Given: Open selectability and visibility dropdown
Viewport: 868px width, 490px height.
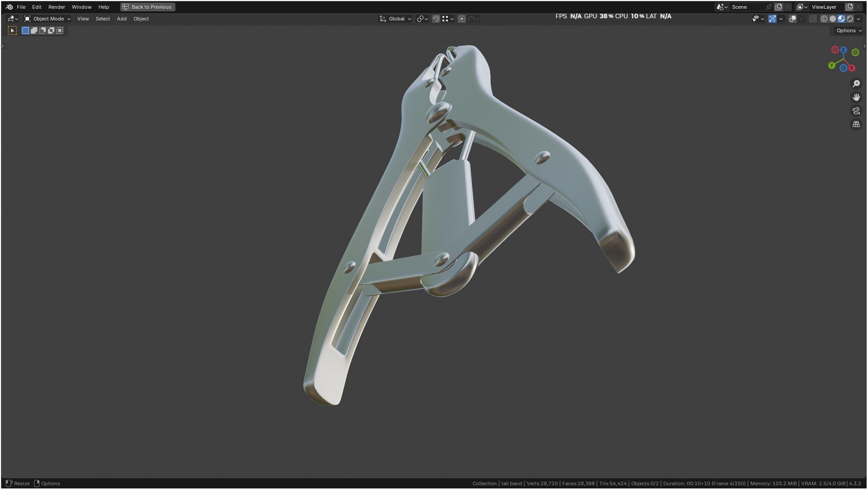Looking at the screenshot, I should click(x=758, y=19).
